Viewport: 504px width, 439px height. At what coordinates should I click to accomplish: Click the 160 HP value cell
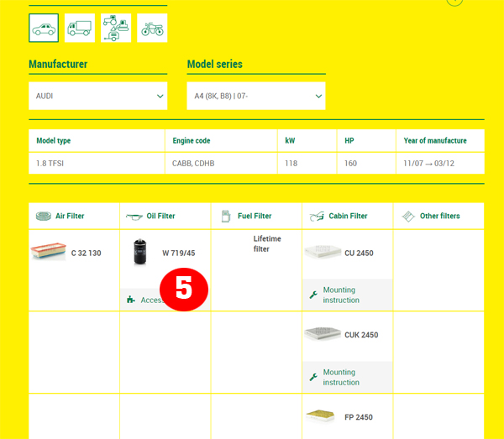366,164
